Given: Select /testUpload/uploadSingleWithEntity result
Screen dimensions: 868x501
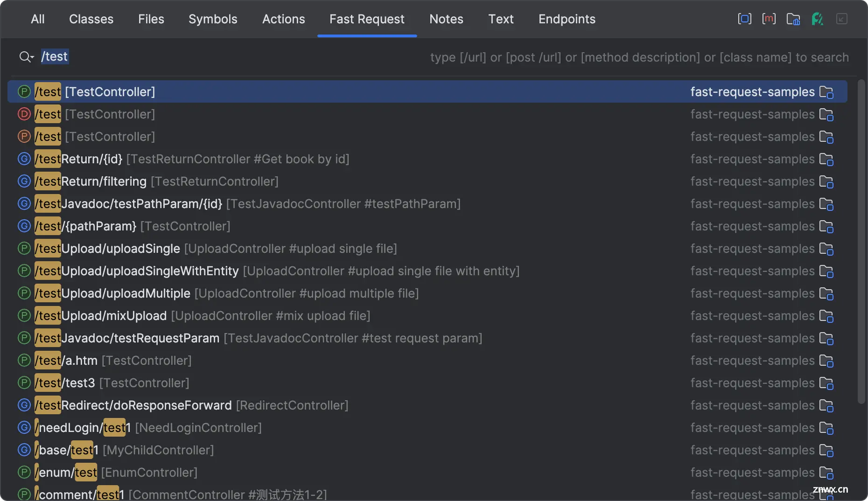Looking at the screenshot, I should tap(427, 271).
